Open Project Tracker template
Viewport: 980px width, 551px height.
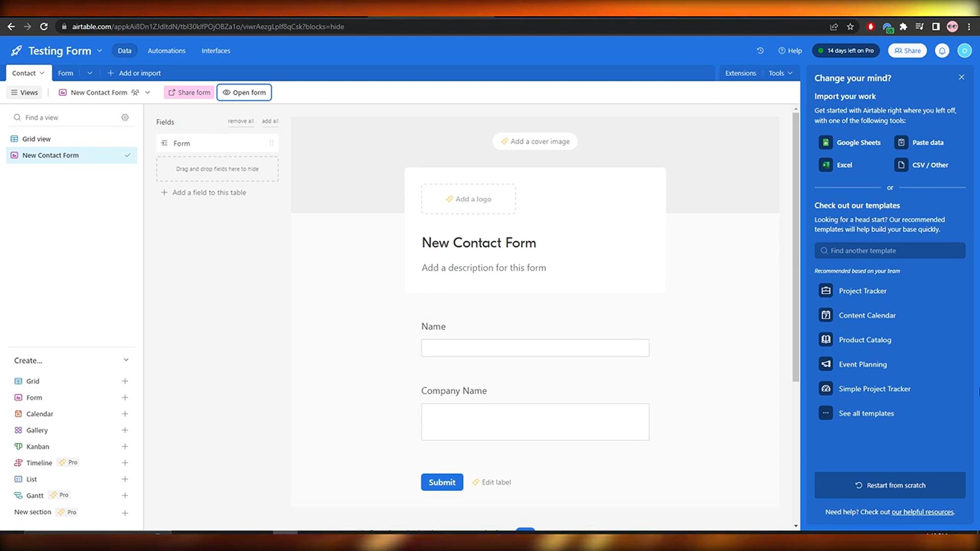click(853, 291)
